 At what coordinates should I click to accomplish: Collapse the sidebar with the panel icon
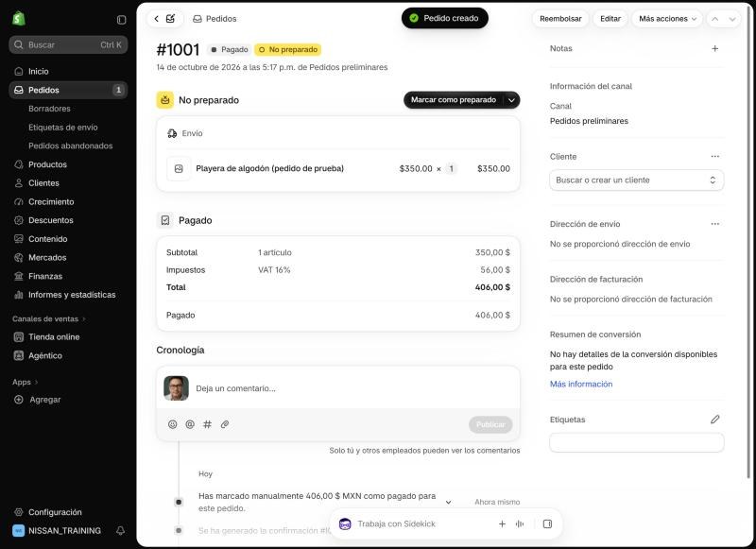122,19
